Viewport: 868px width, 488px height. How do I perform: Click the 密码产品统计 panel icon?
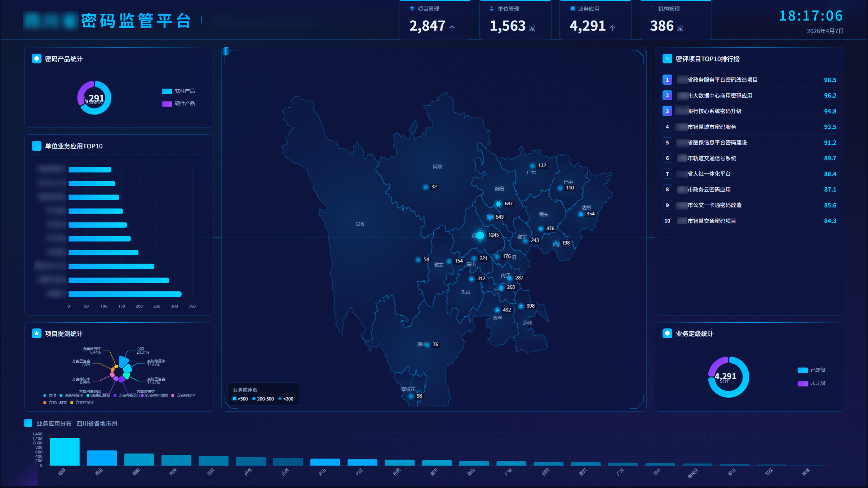click(x=36, y=59)
